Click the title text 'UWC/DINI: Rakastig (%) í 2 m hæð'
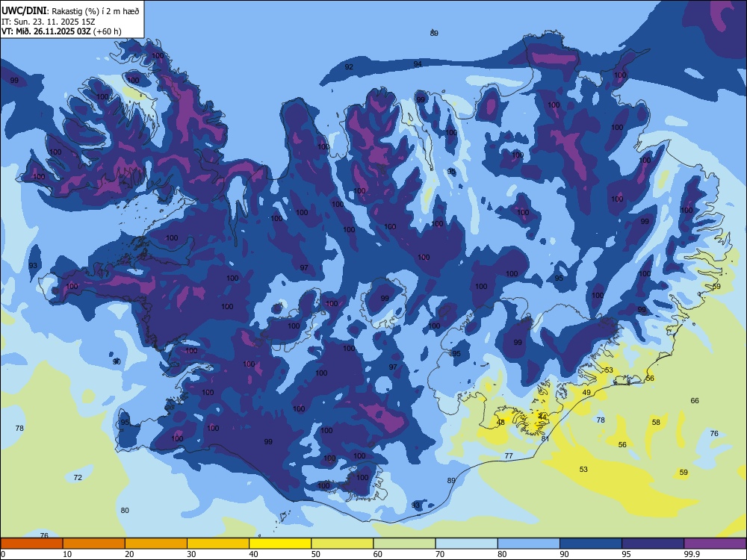The width and height of the screenshot is (747, 560). point(70,10)
